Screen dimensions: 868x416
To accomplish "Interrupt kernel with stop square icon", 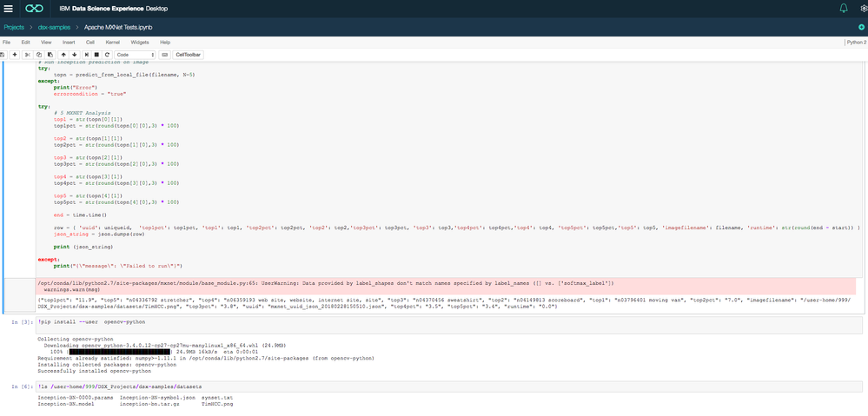I will click(x=96, y=55).
